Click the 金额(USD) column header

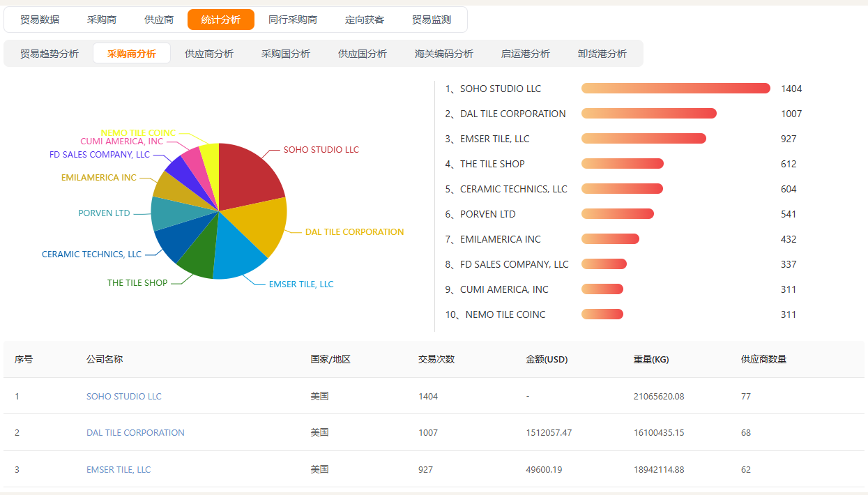coord(547,360)
